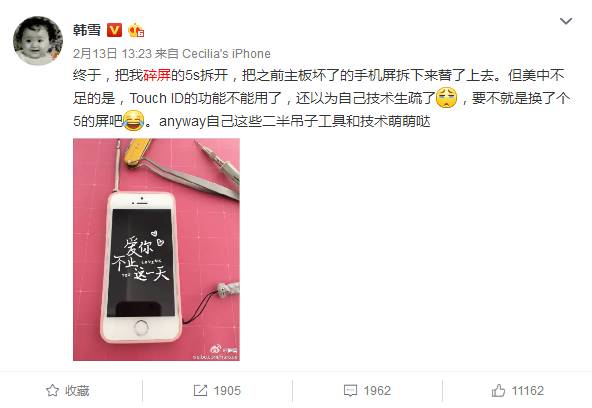Click the repost share icon
The image size is (592, 408).
click(x=200, y=390)
